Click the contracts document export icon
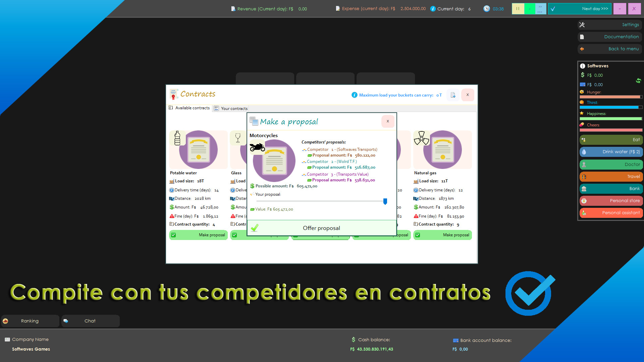644x362 pixels. click(x=453, y=95)
